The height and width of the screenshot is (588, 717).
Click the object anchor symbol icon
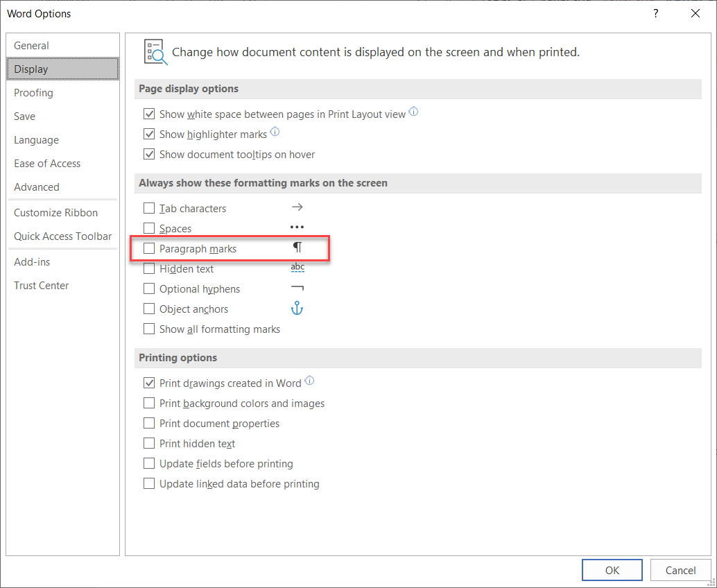click(x=297, y=309)
